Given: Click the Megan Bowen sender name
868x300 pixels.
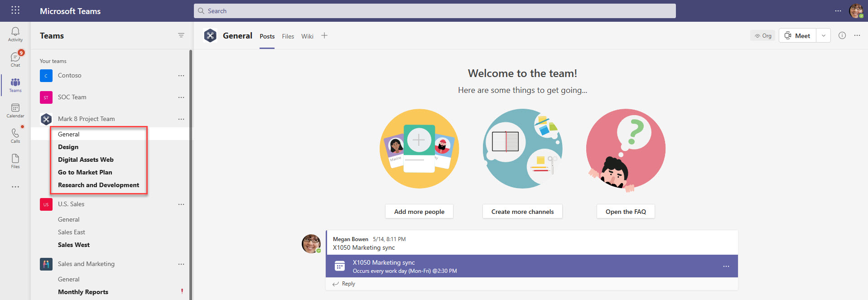Looking at the screenshot, I should click(x=351, y=239).
